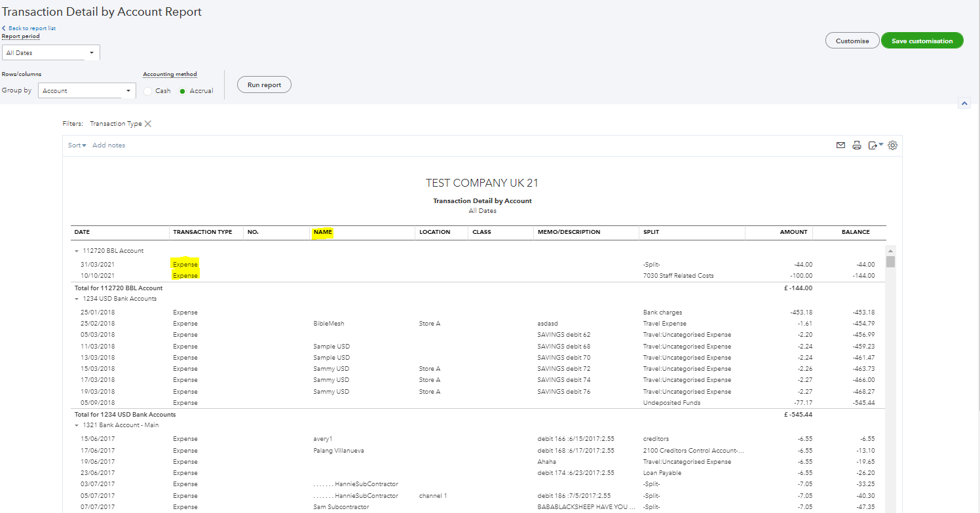Image resolution: width=980 pixels, height=513 pixels.
Task: Remove the Transaction Type filter
Action: 148,124
